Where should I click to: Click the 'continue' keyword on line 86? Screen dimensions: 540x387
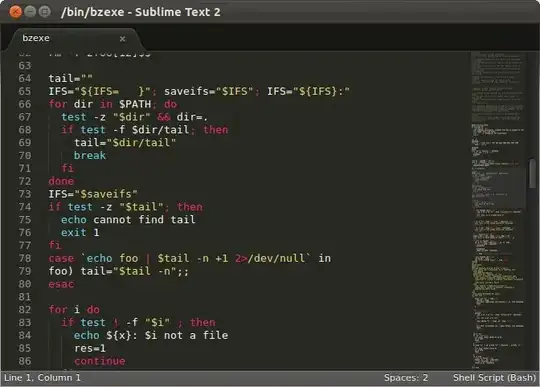point(100,361)
